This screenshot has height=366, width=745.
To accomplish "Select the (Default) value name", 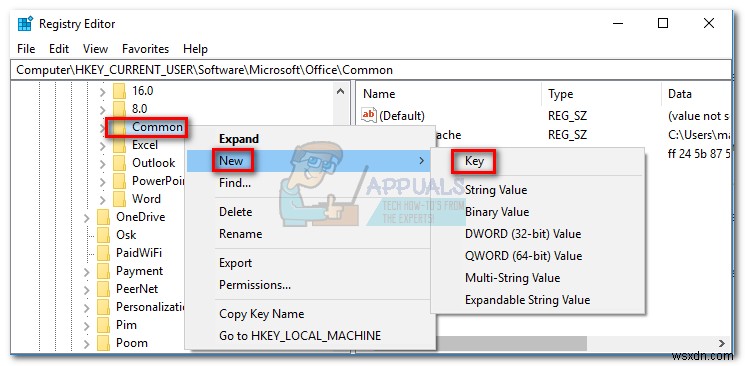I will [401, 115].
